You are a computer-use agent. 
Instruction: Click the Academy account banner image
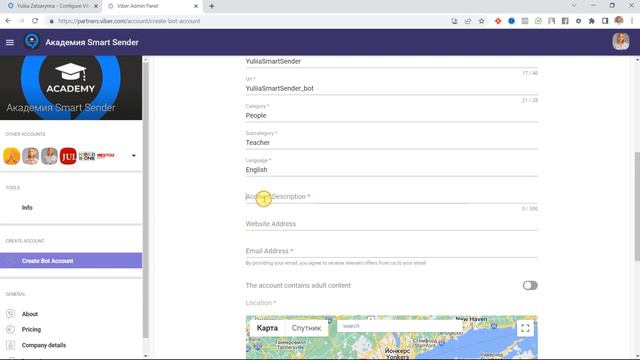point(71,88)
